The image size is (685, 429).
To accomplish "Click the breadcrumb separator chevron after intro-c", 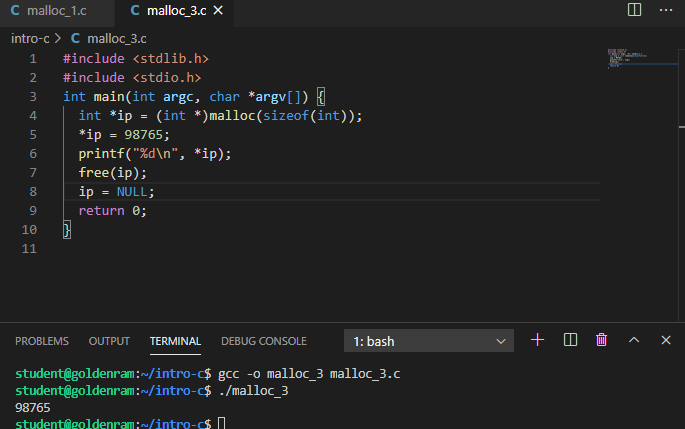I will 58,39.
